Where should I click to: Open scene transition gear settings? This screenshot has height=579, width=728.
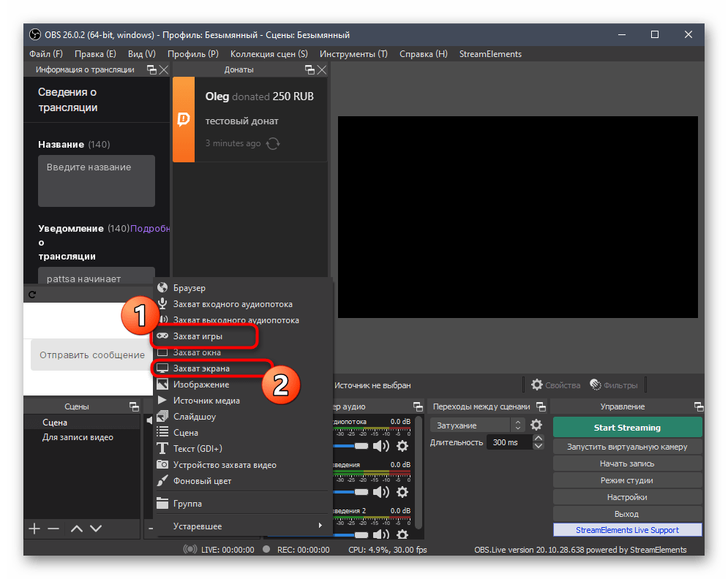[x=536, y=425]
